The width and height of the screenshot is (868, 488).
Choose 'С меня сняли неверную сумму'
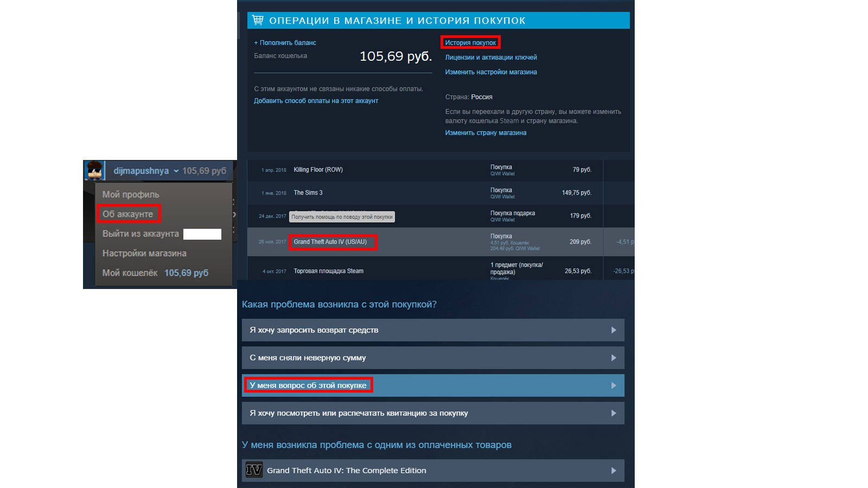coord(433,357)
